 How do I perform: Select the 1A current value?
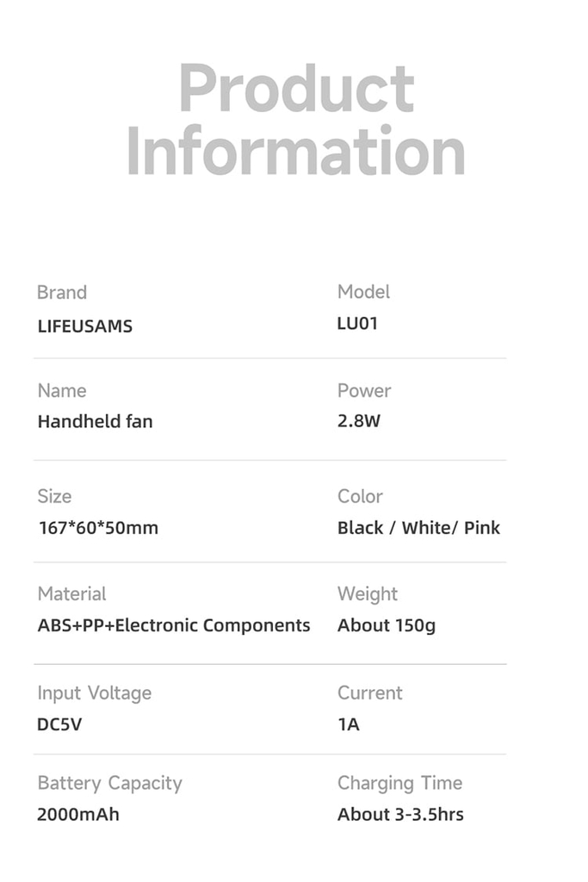tap(348, 724)
